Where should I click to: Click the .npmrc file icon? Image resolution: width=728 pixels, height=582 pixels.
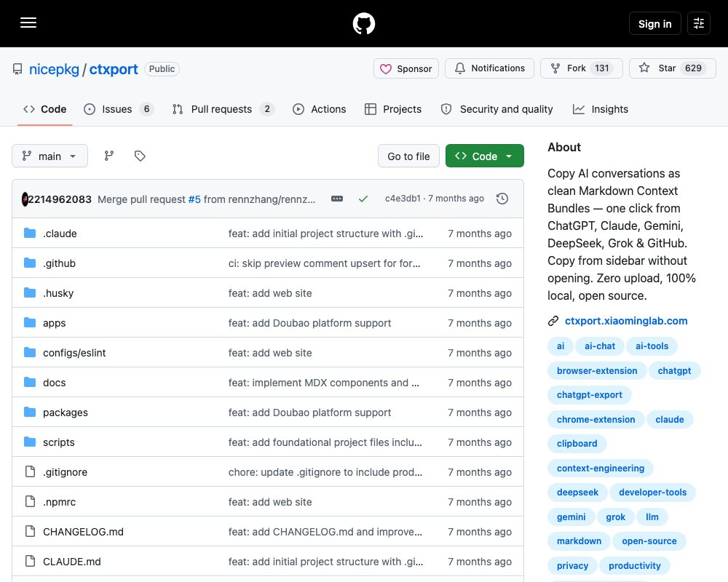[x=30, y=502]
